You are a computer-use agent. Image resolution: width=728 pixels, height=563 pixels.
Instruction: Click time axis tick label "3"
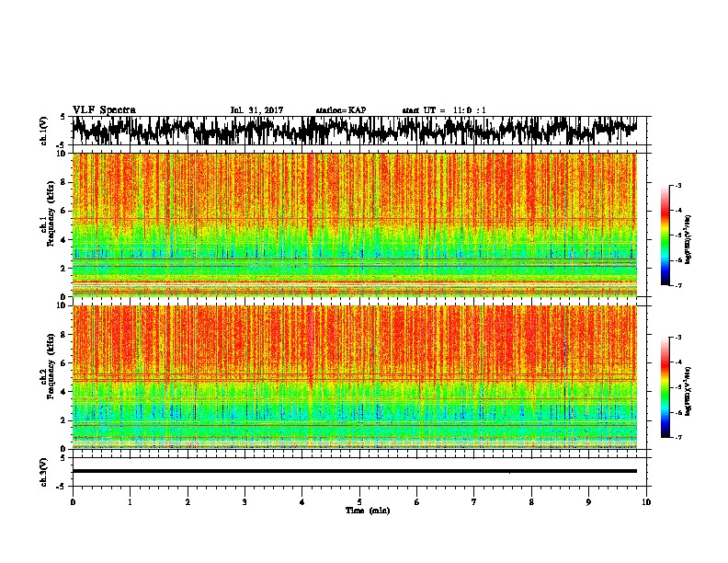pyautogui.click(x=245, y=502)
